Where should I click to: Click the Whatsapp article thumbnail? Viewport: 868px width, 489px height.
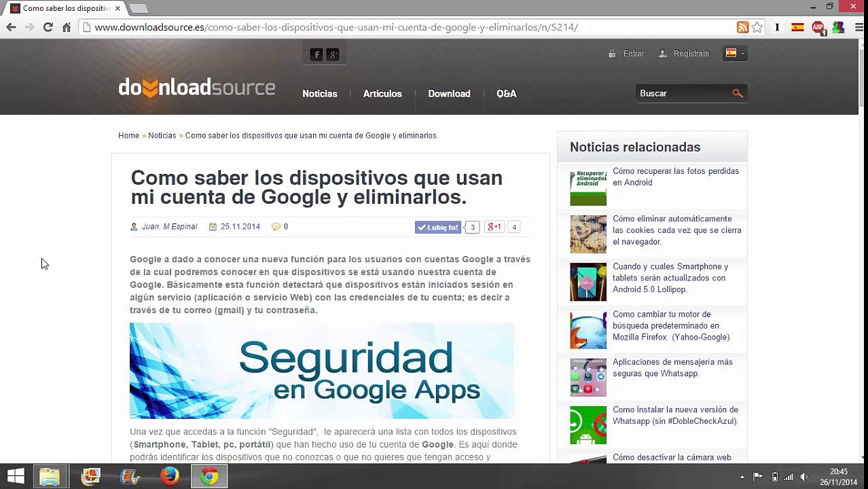(588, 425)
